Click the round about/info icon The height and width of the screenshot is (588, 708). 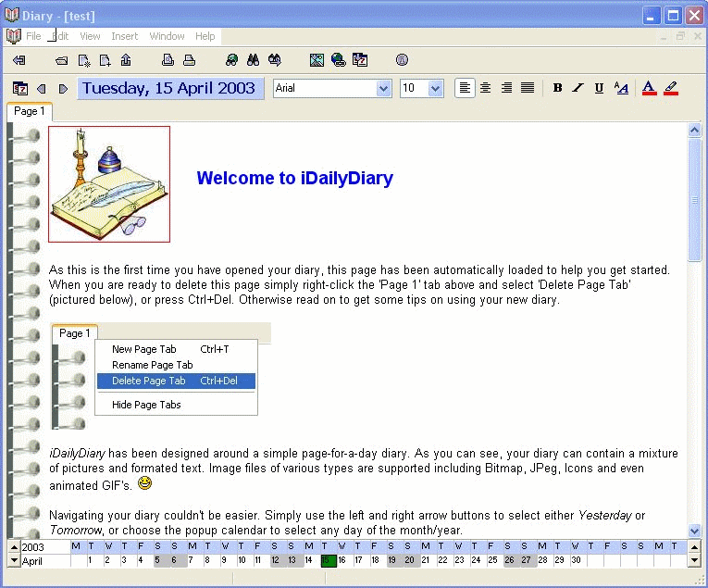pos(402,60)
